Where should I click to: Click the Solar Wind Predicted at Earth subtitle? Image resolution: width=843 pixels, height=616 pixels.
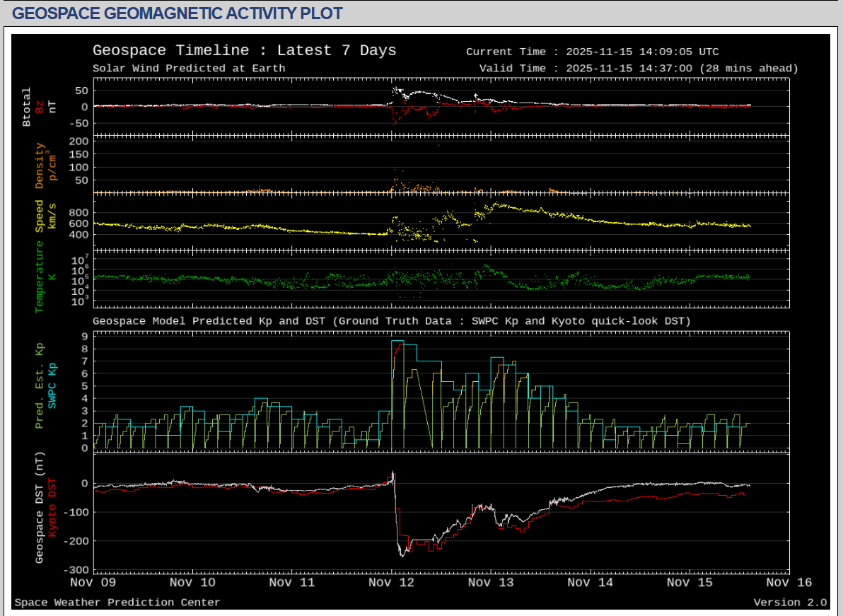click(189, 69)
